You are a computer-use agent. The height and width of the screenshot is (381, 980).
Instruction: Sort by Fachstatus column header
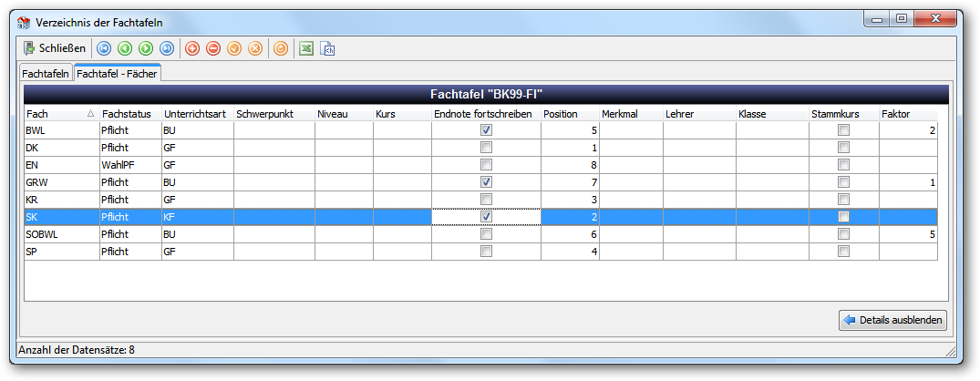[130, 114]
